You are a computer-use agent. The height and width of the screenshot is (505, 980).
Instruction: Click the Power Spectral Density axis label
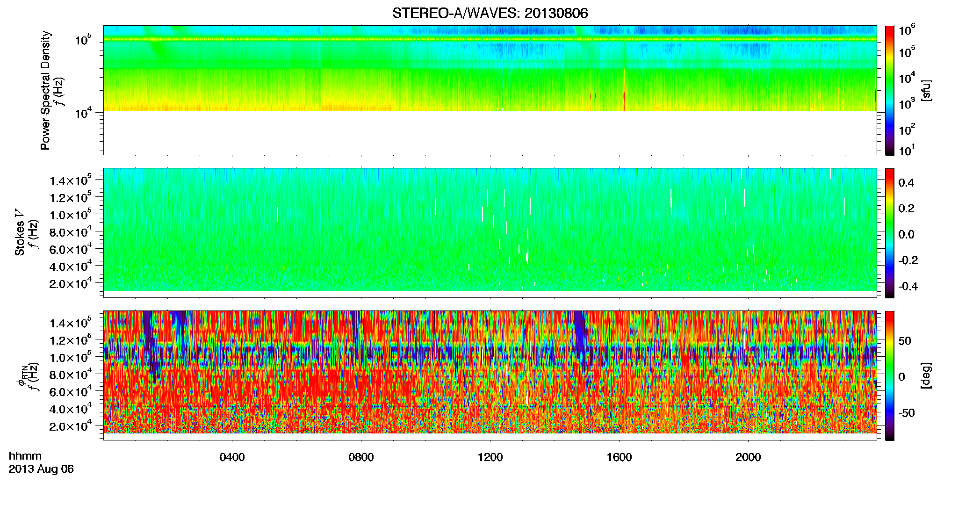(x=45, y=90)
